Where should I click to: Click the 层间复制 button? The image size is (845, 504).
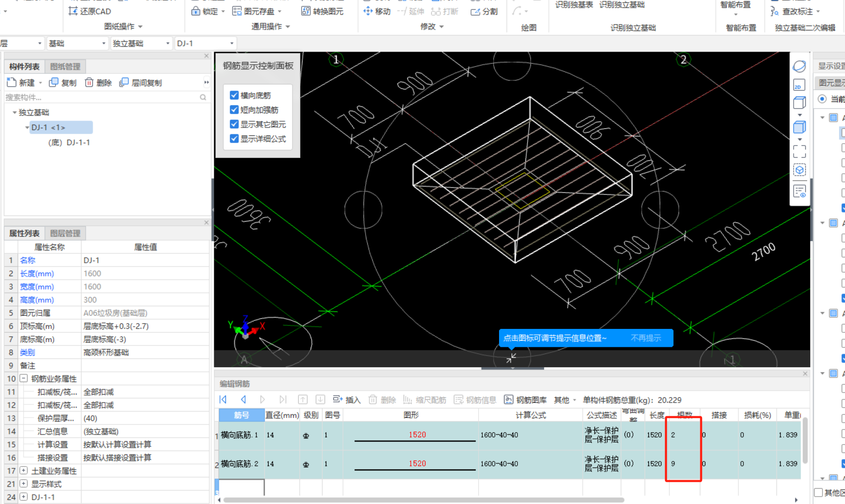(x=141, y=83)
